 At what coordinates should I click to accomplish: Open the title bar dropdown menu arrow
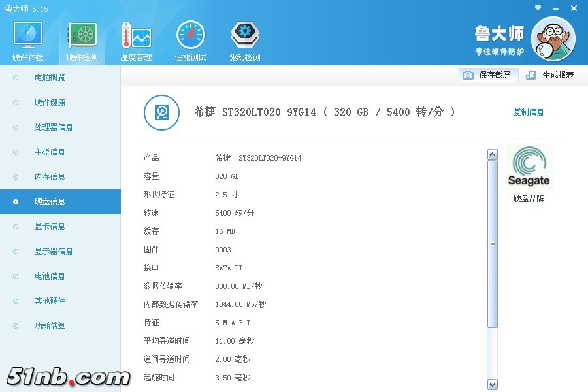click(537, 8)
